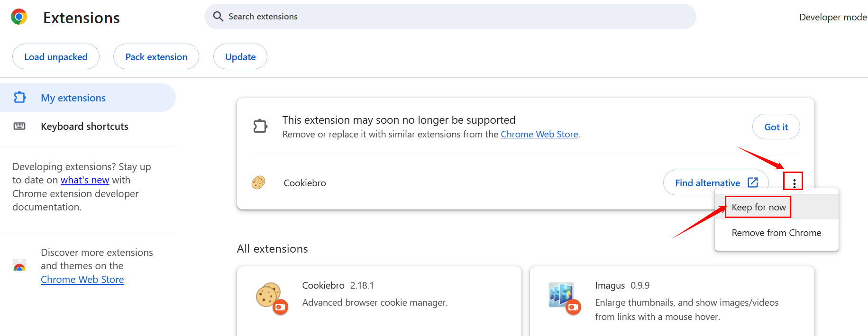Select Remove from Chrome menu entry
Screen dimensions: 868x336
coord(777,233)
